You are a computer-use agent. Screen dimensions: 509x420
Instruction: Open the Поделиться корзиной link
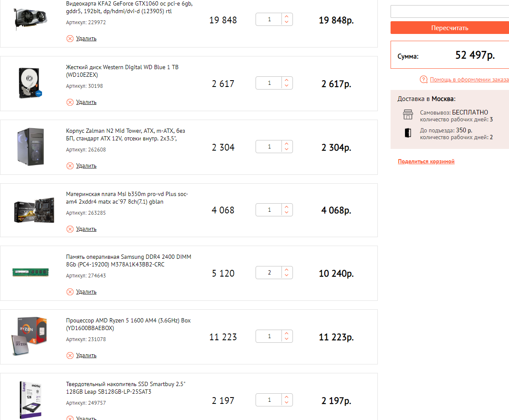click(426, 162)
